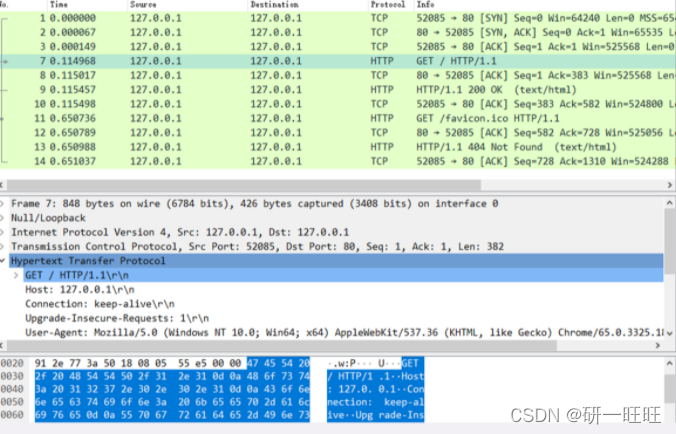676x434 pixels.
Task: Sort by the Info column header
Action: pos(425,5)
